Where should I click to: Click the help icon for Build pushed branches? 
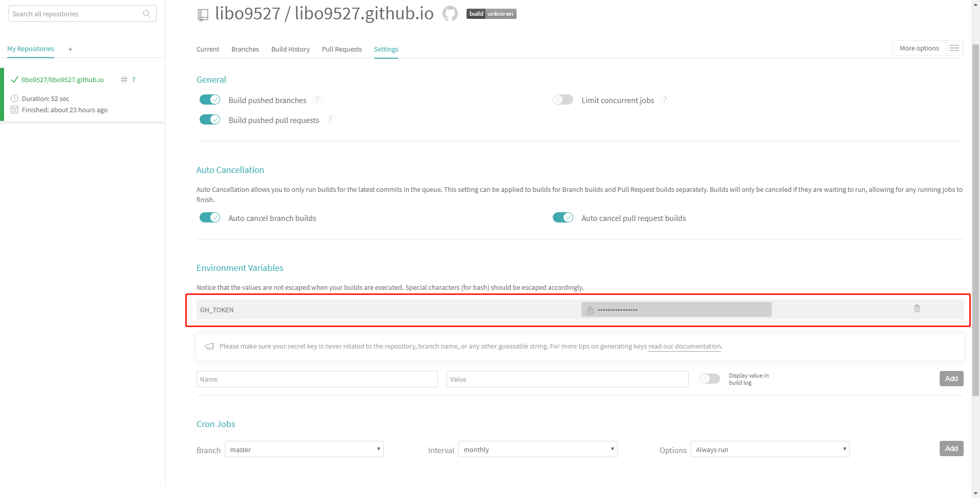pyautogui.click(x=317, y=99)
